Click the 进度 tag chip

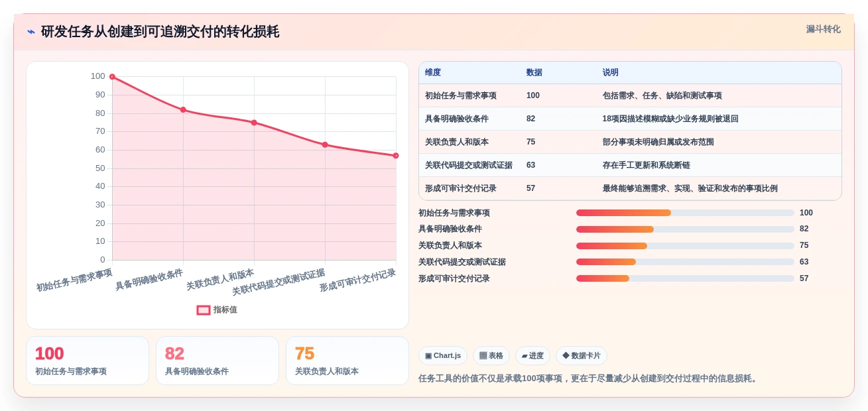[532, 356]
